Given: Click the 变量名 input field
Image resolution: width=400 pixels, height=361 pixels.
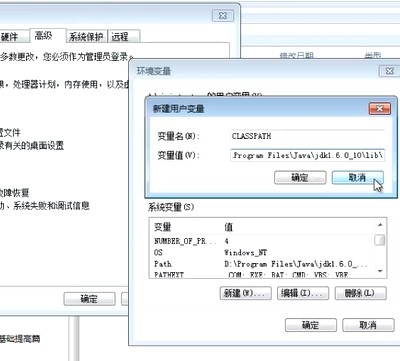Looking at the screenshot, I should pos(307,136).
